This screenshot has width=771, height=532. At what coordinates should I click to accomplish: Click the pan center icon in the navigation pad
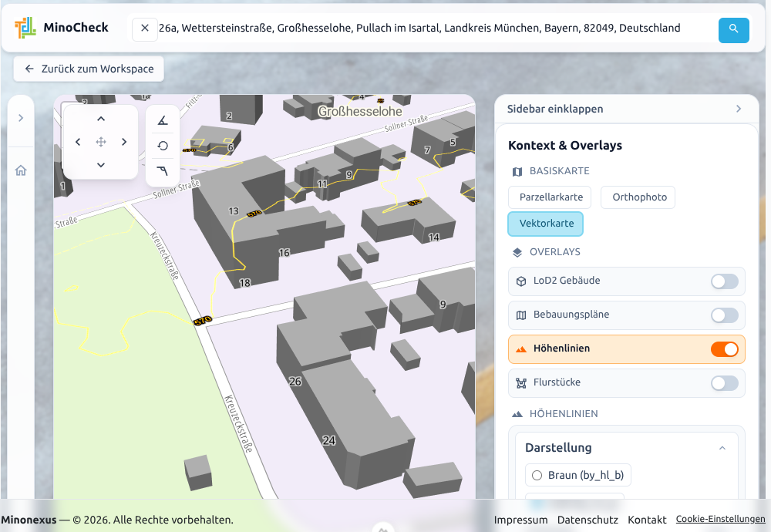coord(100,141)
